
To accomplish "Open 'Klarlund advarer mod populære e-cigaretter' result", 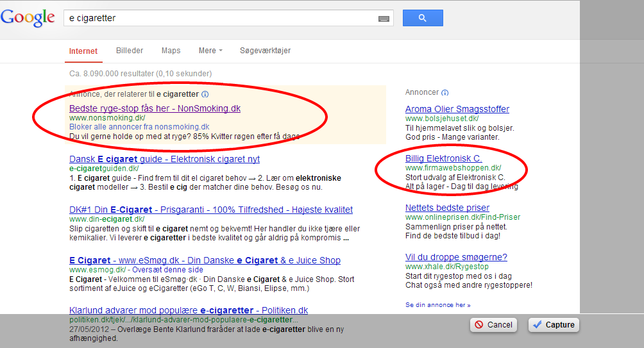I will [189, 310].
